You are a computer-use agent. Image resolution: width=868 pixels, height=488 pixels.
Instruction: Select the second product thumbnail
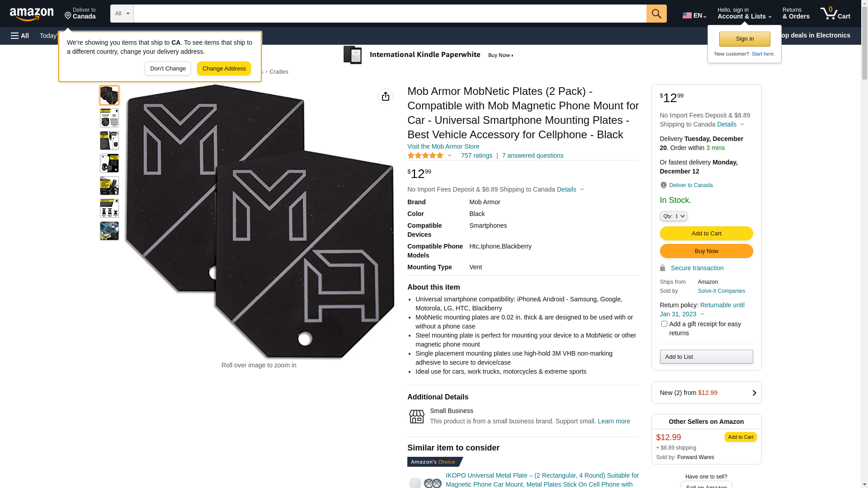point(109,118)
